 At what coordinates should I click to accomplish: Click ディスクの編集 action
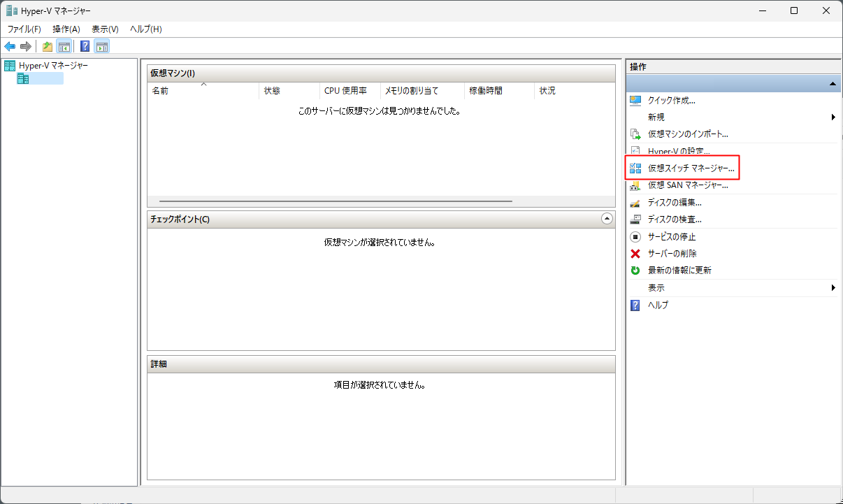675,203
